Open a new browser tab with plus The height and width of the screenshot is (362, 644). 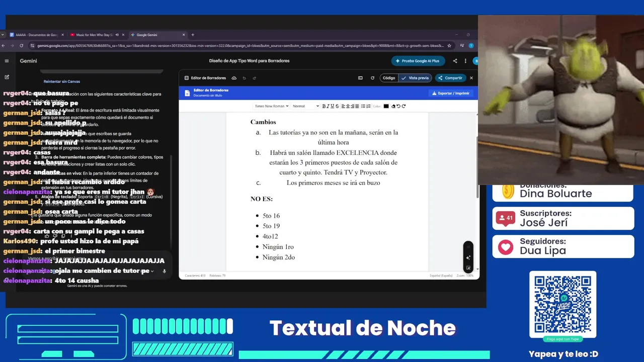pyautogui.click(x=193, y=35)
